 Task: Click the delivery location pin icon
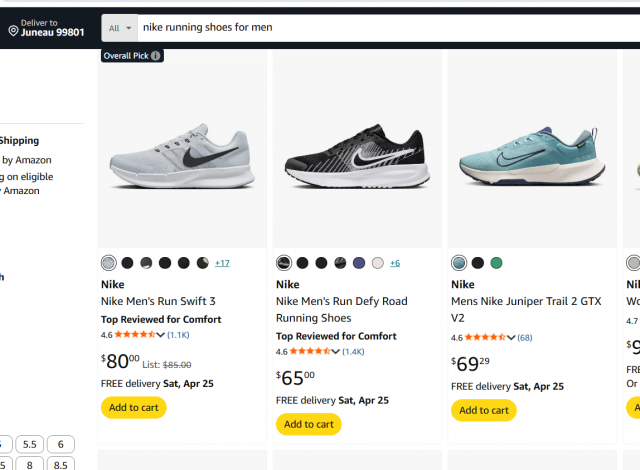(x=13, y=31)
